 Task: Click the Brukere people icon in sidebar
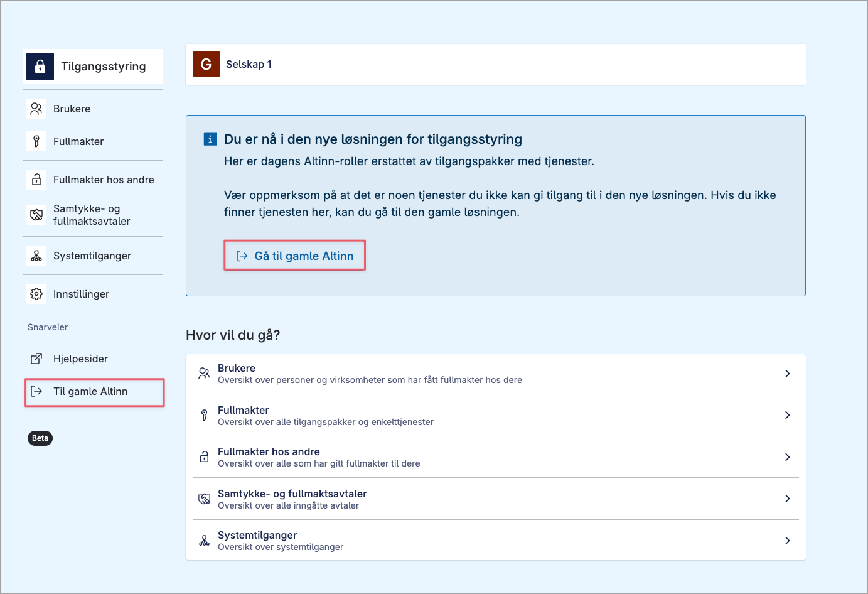[x=36, y=109]
